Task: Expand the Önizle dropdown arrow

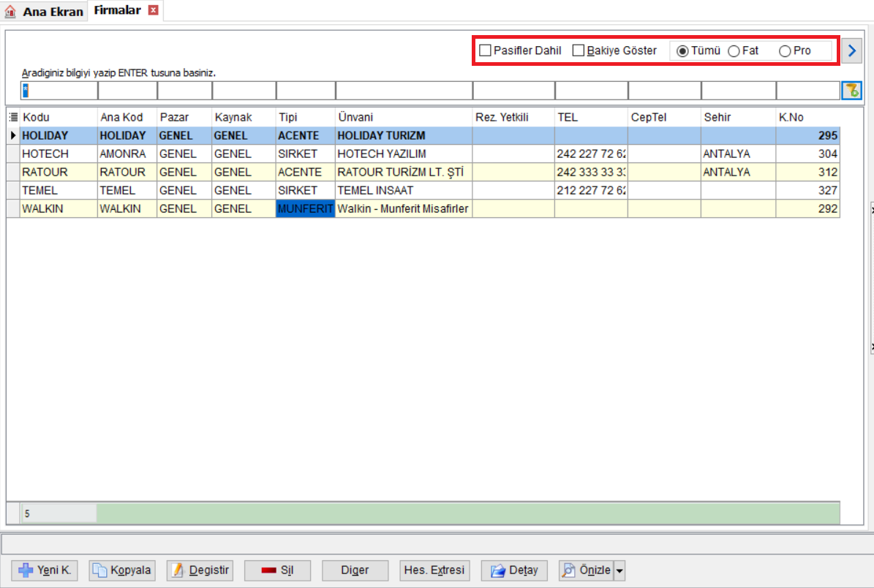Action: tap(619, 570)
